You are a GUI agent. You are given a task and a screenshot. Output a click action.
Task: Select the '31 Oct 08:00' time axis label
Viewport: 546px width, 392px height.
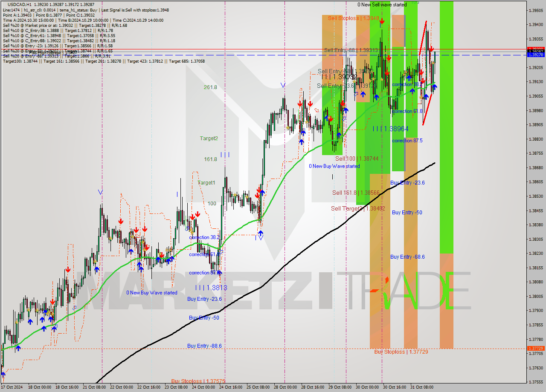(422, 387)
